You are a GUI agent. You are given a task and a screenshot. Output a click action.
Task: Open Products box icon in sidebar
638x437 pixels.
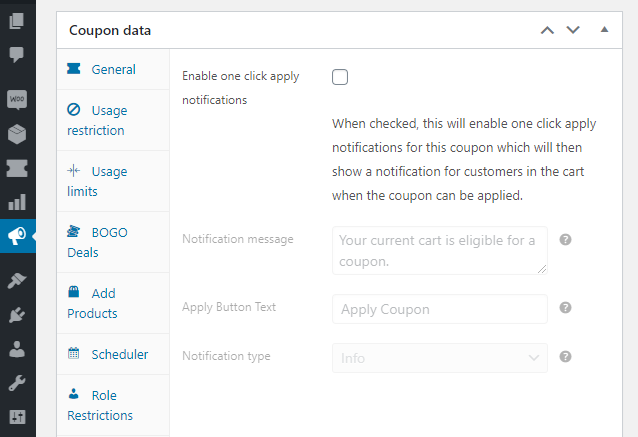pos(17,134)
